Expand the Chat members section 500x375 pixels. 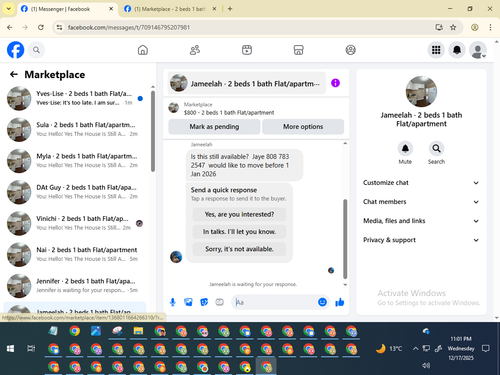click(421, 202)
